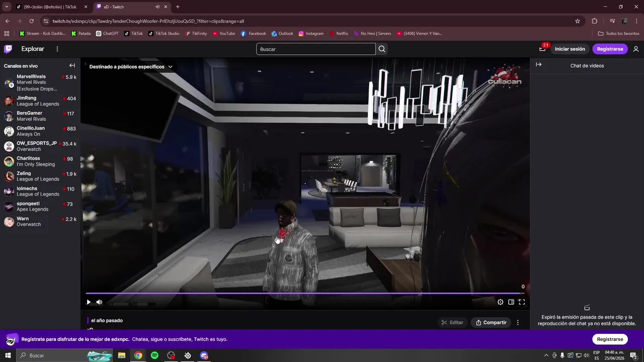Collapse the Chat de videos panel
644x362 pixels.
[539, 65]
